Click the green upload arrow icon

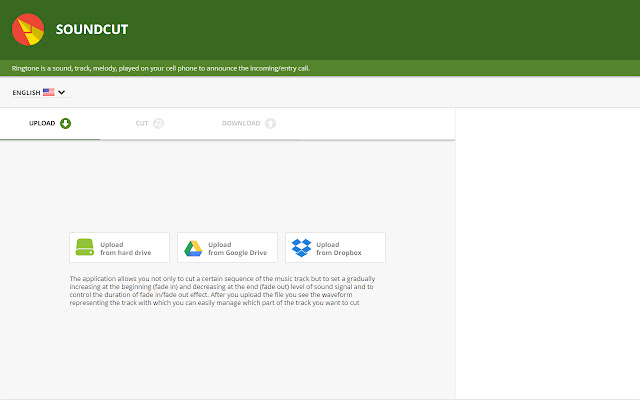[x=65, y=123]
